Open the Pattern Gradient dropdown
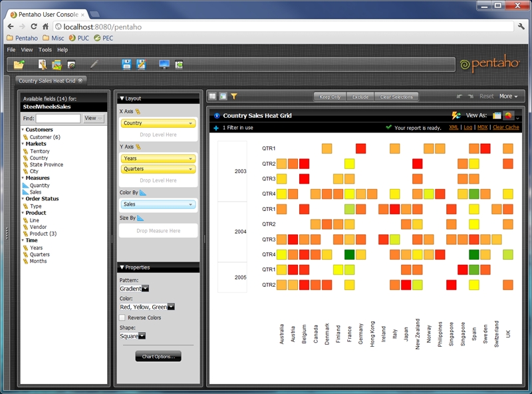 [145, 289]
